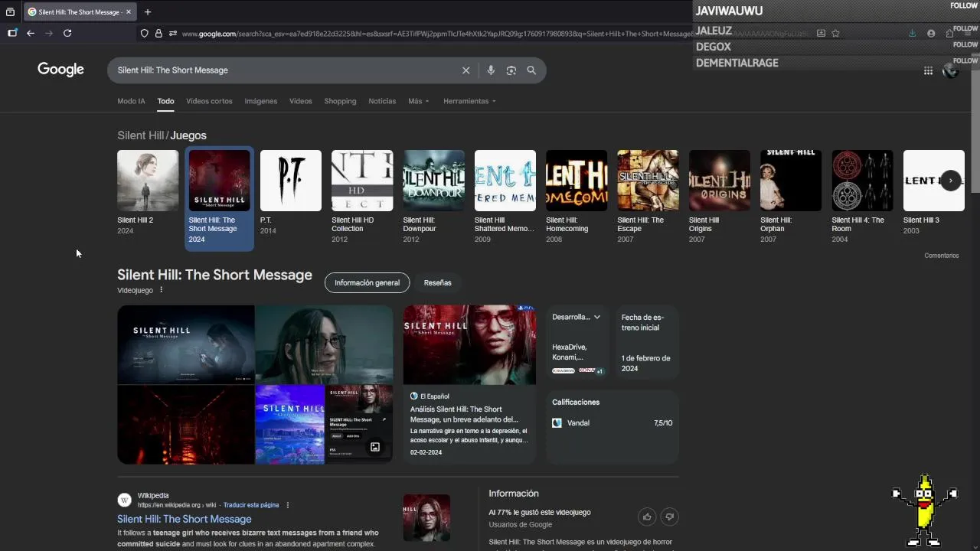
Task: Click the Comentarios link
Action: tap(941, 256)
